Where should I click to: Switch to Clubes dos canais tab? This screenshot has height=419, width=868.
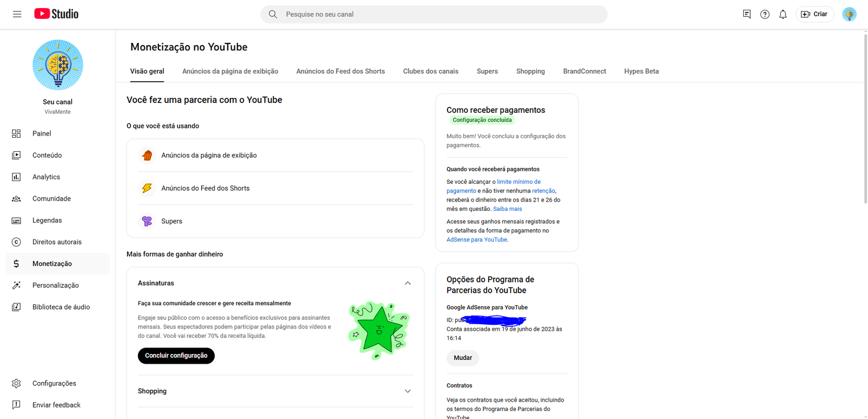tap(431, 71)
